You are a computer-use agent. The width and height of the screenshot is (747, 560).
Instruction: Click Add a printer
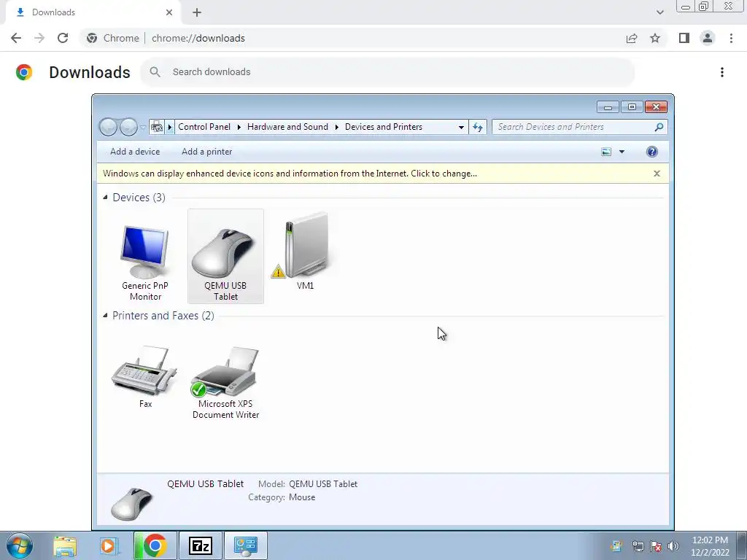[206, 152]
